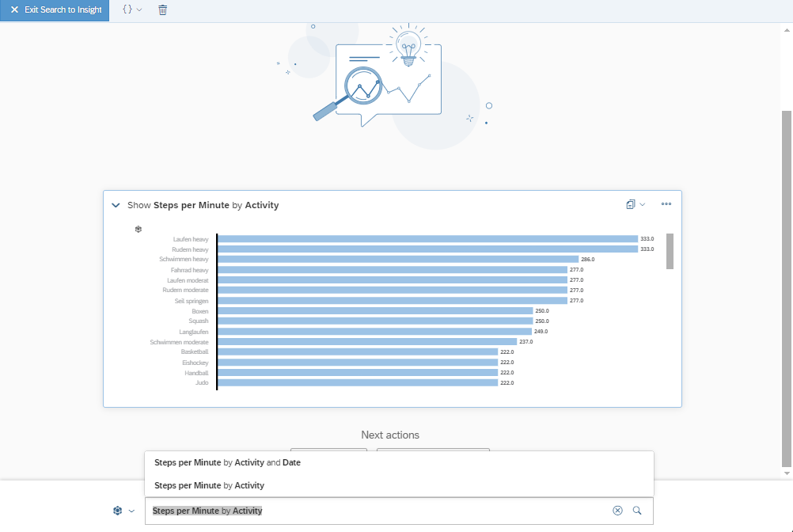The image size is (793, 532).
Task: Select the Laufen heavy bar
Action: (427, 239)
